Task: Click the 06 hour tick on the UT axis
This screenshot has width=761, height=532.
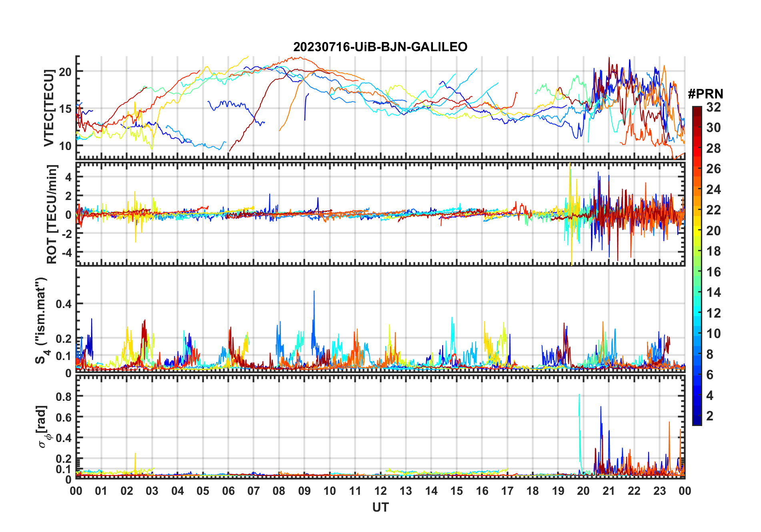Action: coord(228,491)
